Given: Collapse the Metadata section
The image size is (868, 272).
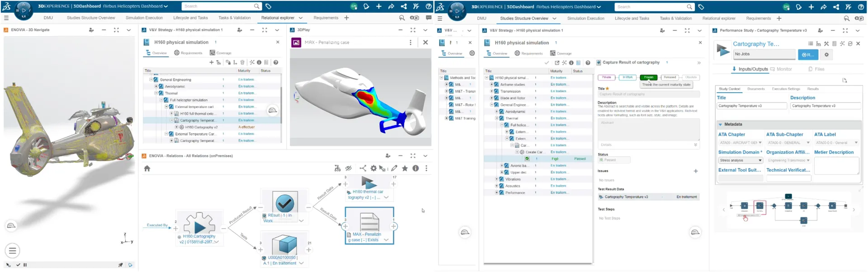Looking at the screenshot, I should [x=720, y=124].
